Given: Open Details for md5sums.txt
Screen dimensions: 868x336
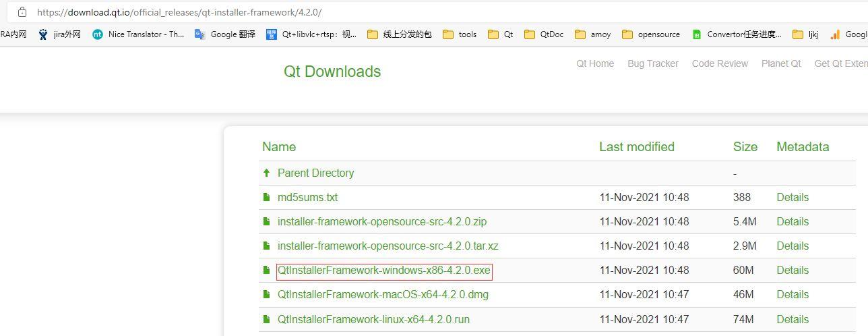Looking at the screenshot, I should pos(793,198).
